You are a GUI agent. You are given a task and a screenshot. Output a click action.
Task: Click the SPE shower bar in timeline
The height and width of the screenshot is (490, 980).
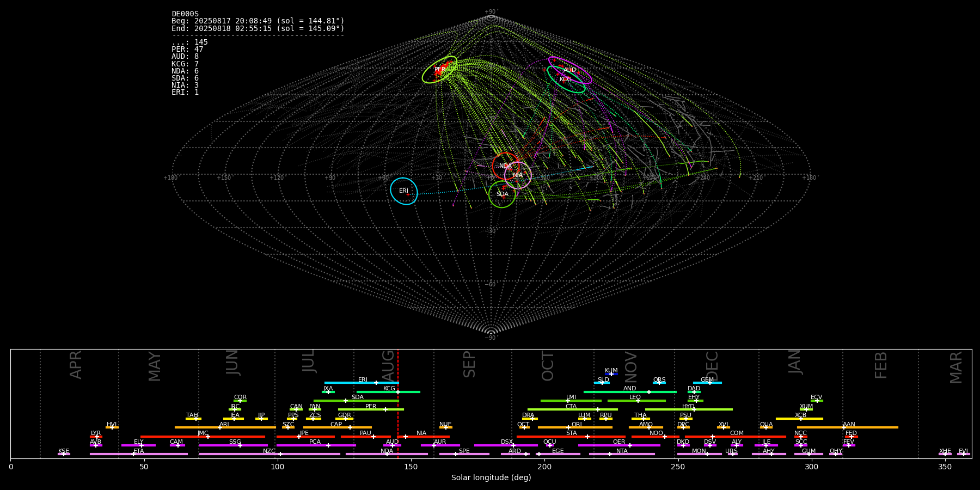464,454
